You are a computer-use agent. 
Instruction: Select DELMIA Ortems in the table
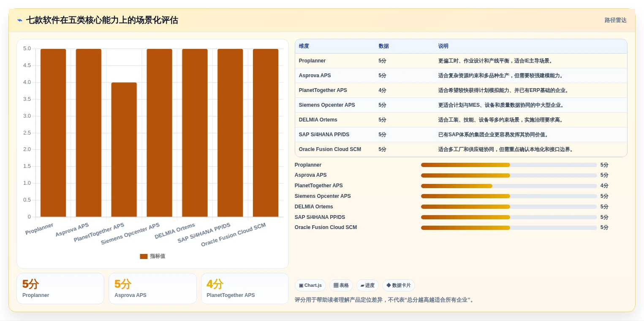(318, 120)
